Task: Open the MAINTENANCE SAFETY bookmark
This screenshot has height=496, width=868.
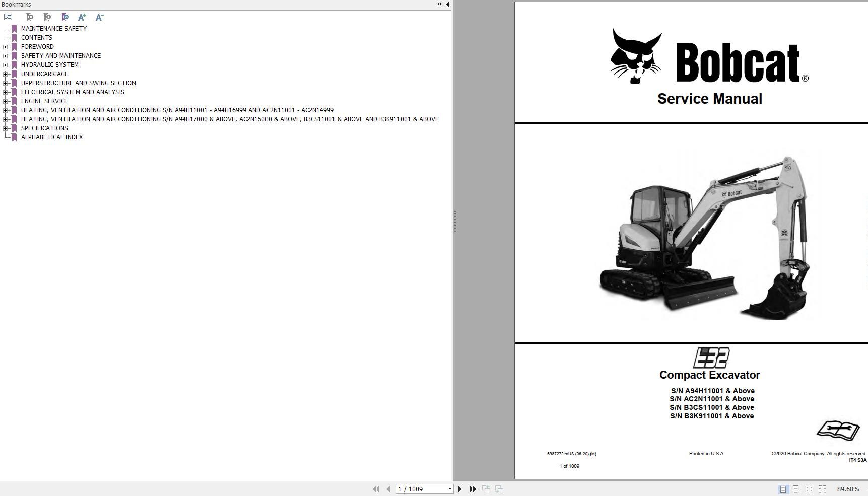Action: point(54,29)
